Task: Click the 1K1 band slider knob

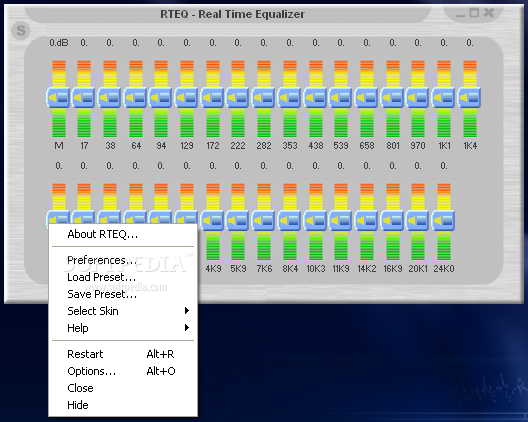Action: point(444,98)
